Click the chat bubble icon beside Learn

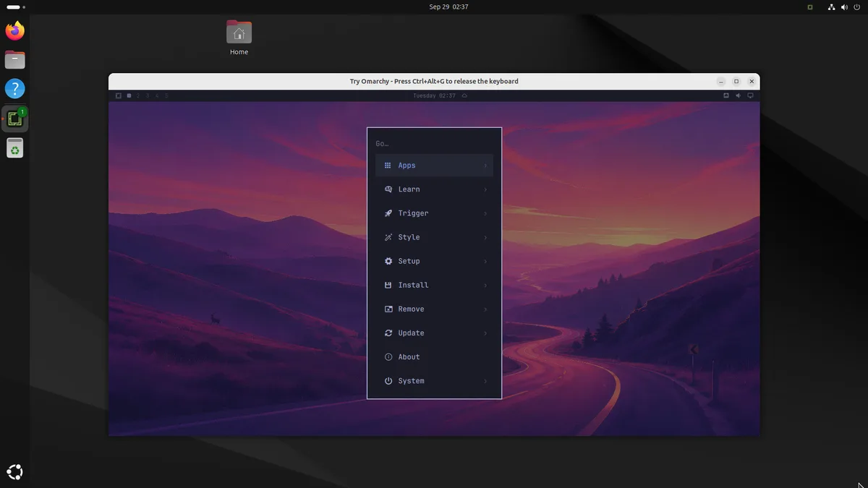(x=388, y=189)
